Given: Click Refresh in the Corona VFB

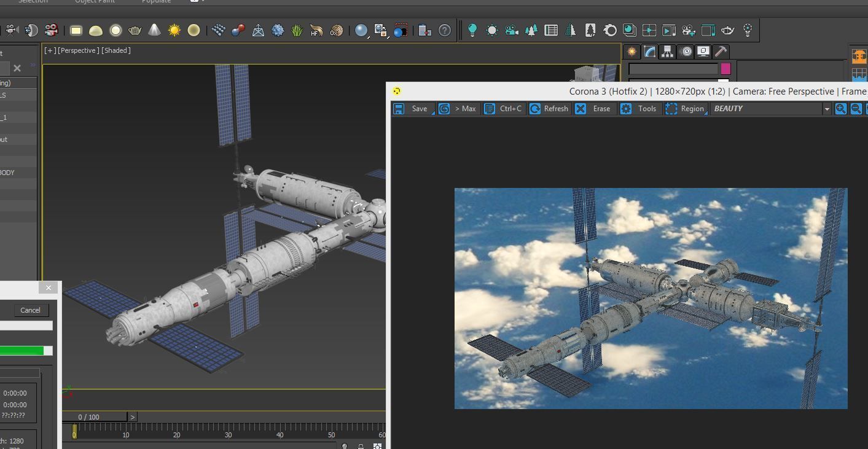Looking at the screenshot, I should 549,109.
